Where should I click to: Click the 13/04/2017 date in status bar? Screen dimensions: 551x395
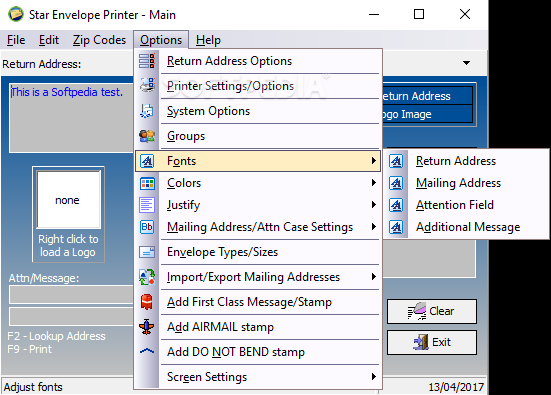pyautogui.click(x=456, y=387)
